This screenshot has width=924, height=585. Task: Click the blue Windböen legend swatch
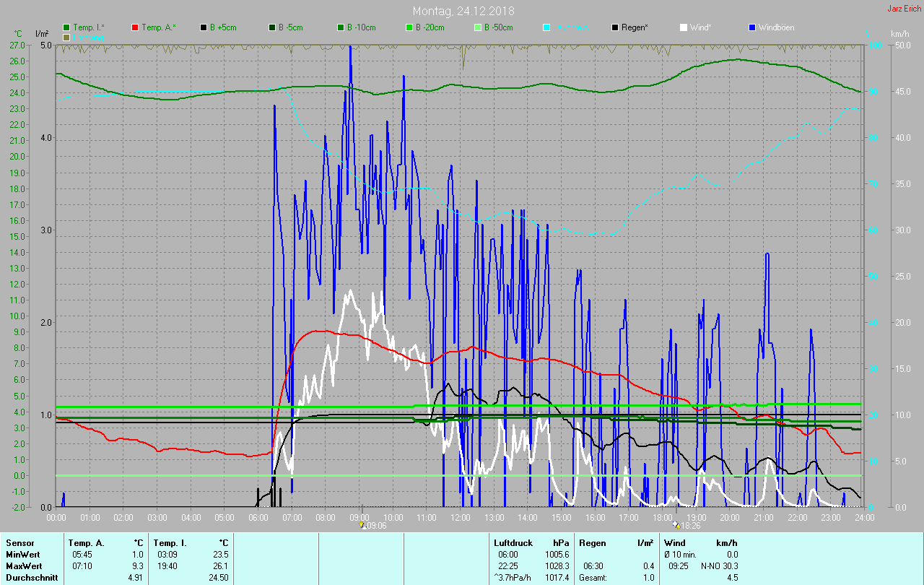(752, 27)
